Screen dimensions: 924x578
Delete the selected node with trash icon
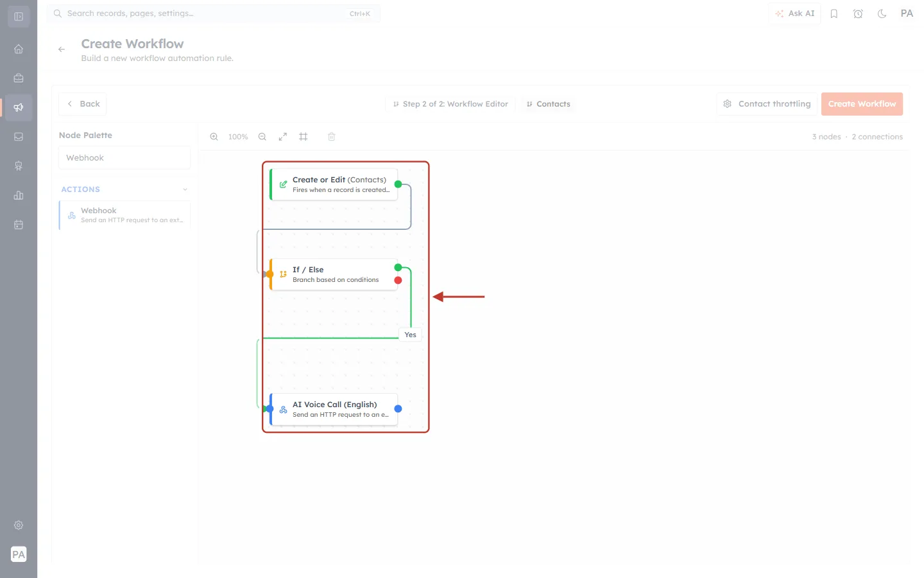point(332,137)
